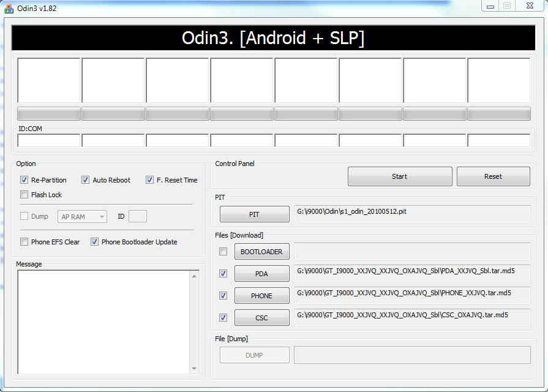Click the File [Dump] path field
548x392 pixels.
click(413, 355)
